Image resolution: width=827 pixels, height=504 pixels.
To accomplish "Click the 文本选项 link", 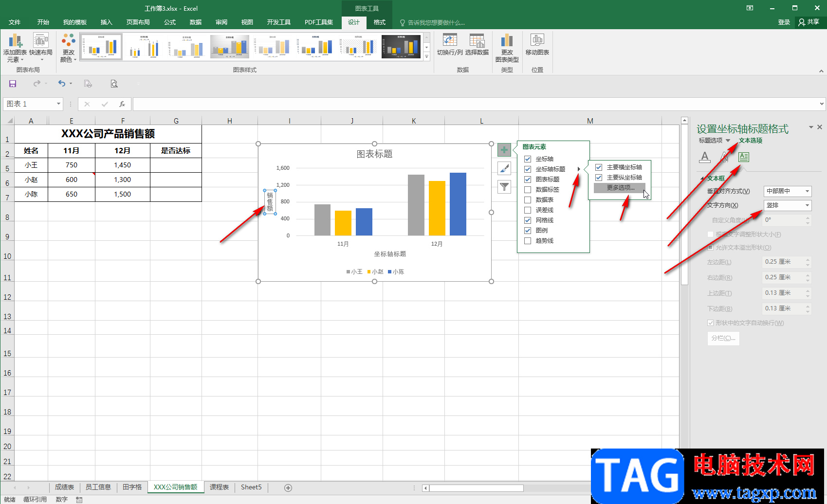I will click(x=751, y=141).
